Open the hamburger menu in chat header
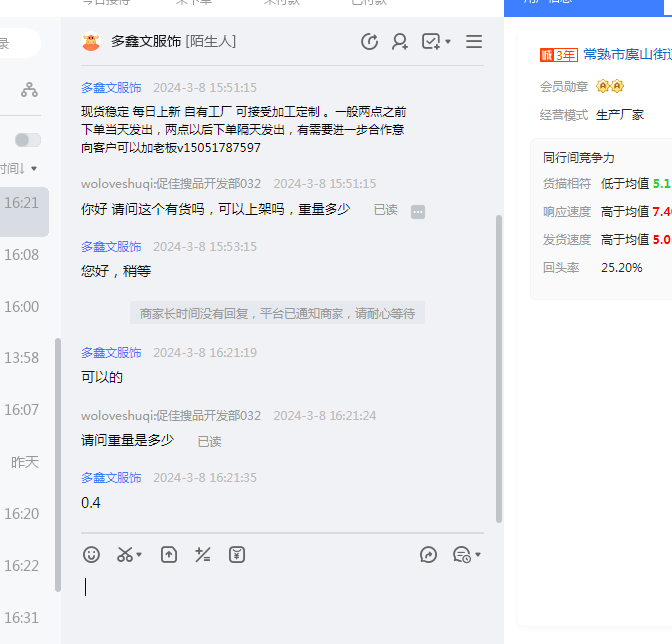Screen dimensions: 672x644 tap(474, 42)
